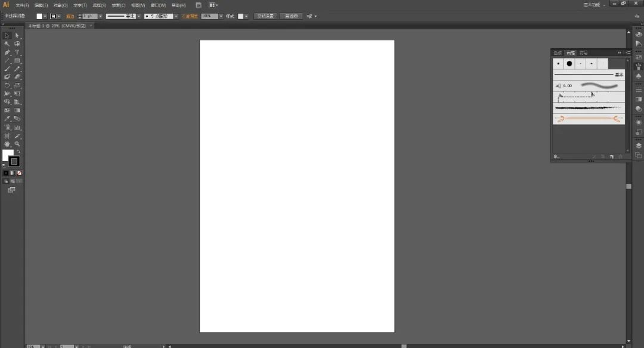Expand the stroke color dropdown in control bar
Image resolution: width=644 pixels, height=348 pixels.
[x=58, y=17]
